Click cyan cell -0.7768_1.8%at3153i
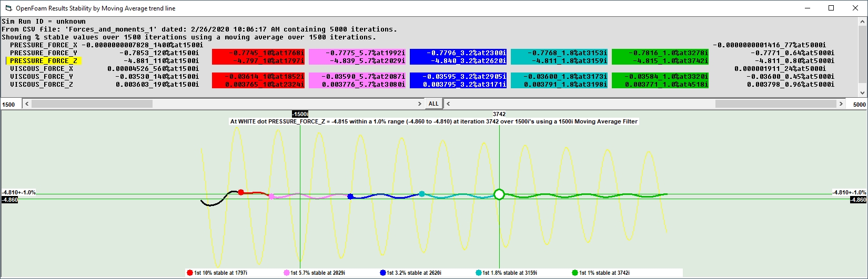This screenshot has height=279, width=868. click(559, 53)
